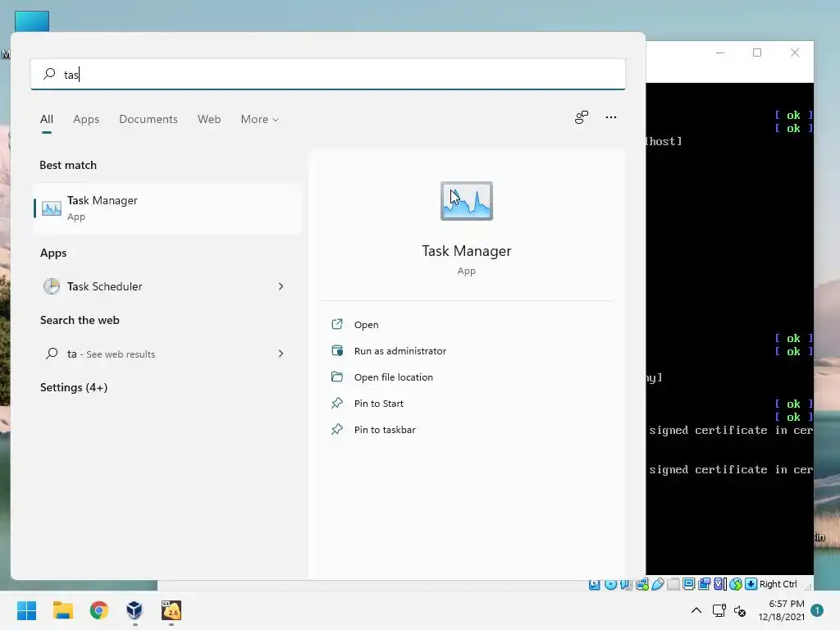
Task: Switch to the Web filter tab
Action: (x=209, y=119)
